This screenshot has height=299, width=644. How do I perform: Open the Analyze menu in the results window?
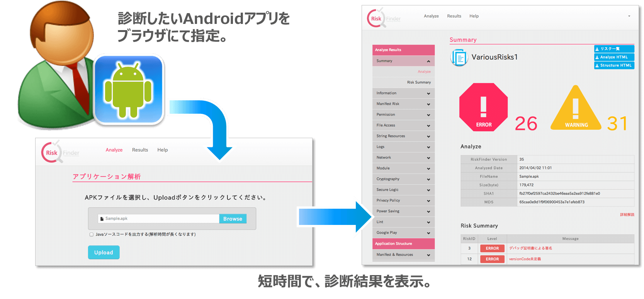coord(431,16)
